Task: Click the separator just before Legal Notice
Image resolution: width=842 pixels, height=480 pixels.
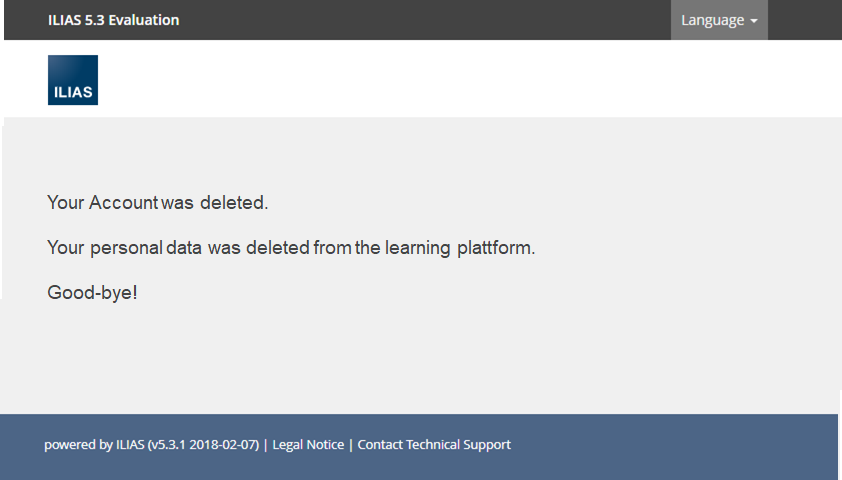Action: (x=266, y=445)
